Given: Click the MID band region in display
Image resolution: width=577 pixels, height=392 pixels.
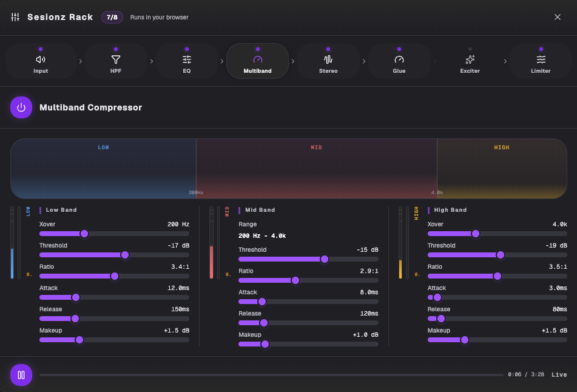Looking at the screenshot, I should click(317, 169).
